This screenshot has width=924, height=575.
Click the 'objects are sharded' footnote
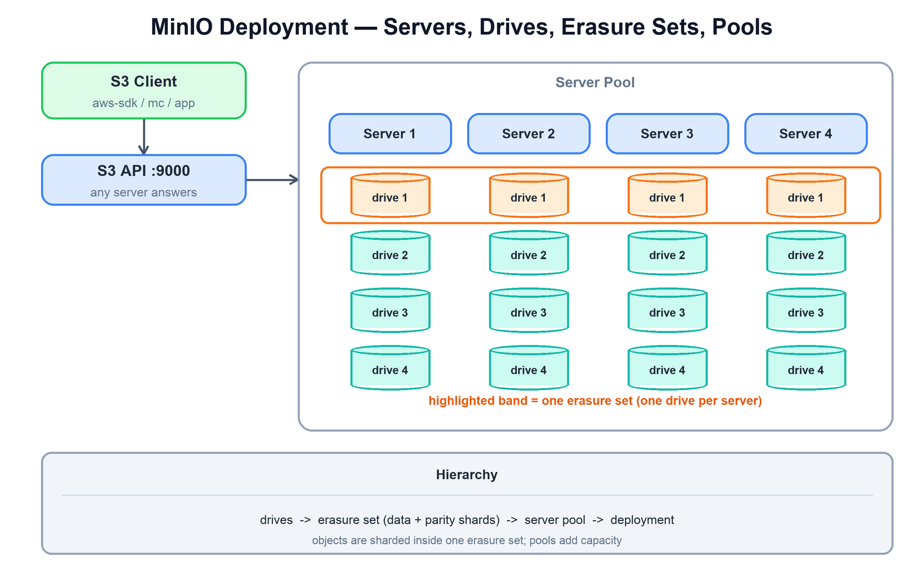(x=467, y=541)
